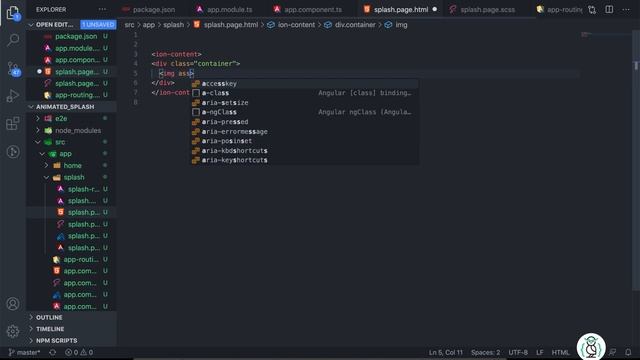The image size is (640, 360).
Task: Open app-routi... file in app folder
Action: pyautogui.click(x=81, y=260)
